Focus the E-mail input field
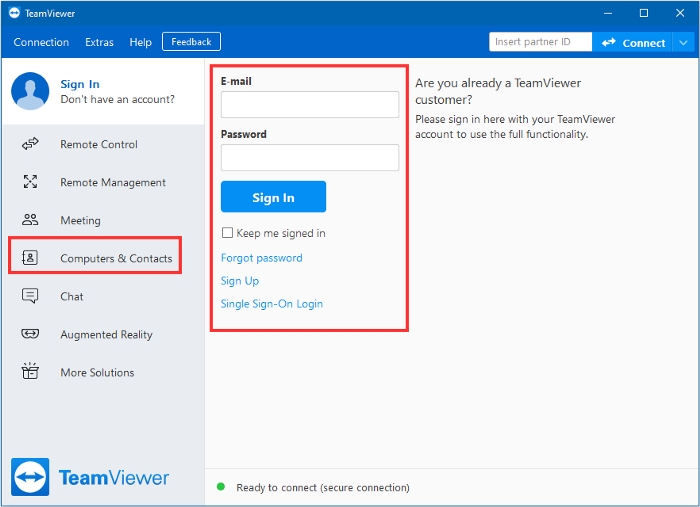This screenshot has height=507, width=700. tap(309, 105)
